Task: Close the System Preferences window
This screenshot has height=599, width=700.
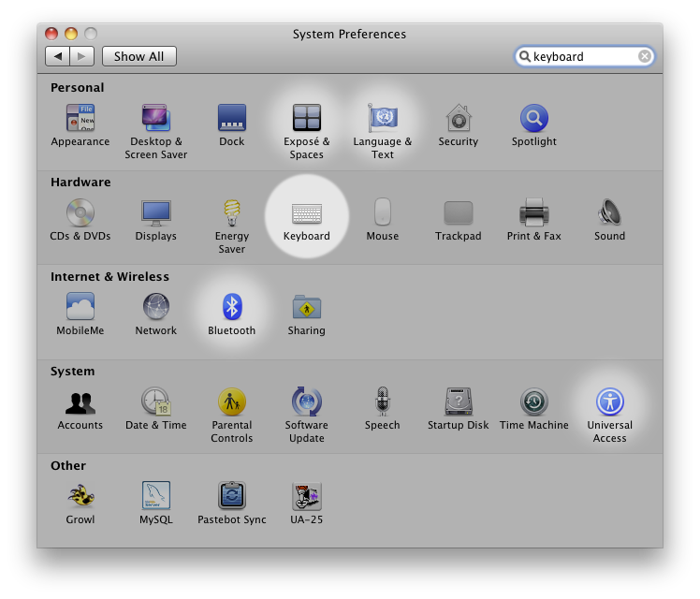Action: coord(51,34)
